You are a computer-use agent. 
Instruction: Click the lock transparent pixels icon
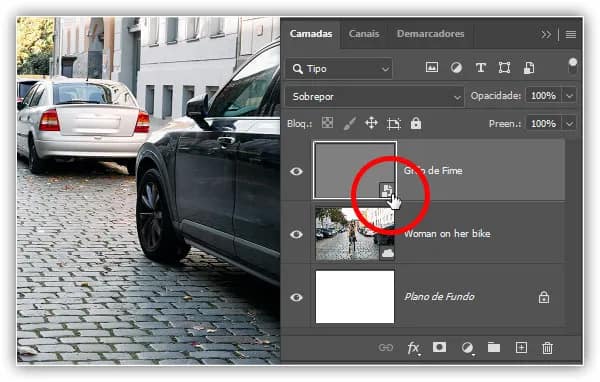coord(327,123)
